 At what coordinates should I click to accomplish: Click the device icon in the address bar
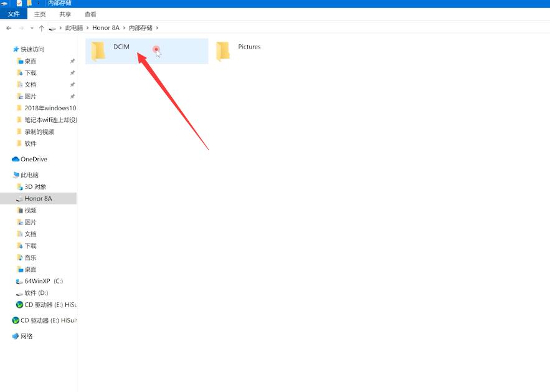(x=52, y=28)
